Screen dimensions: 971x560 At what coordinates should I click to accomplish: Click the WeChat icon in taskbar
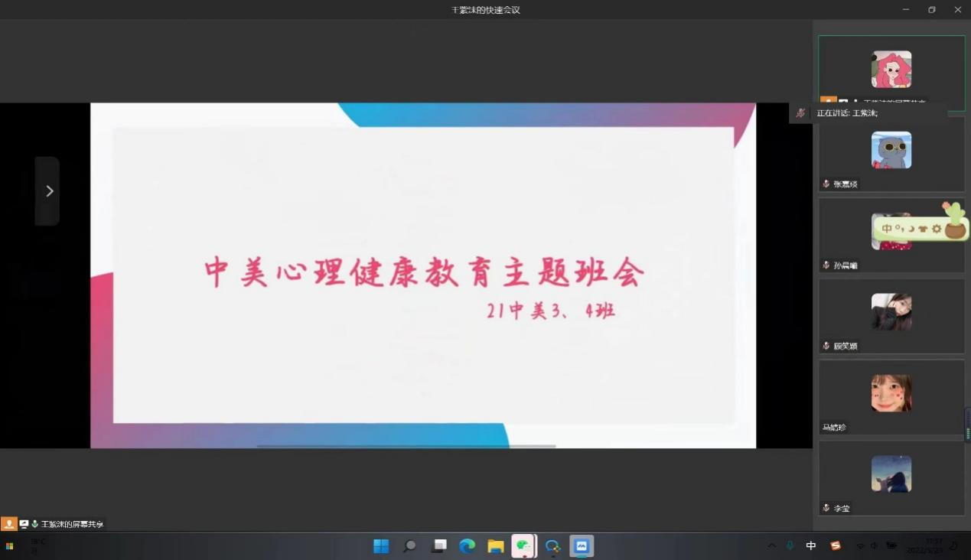coord(523,546)
